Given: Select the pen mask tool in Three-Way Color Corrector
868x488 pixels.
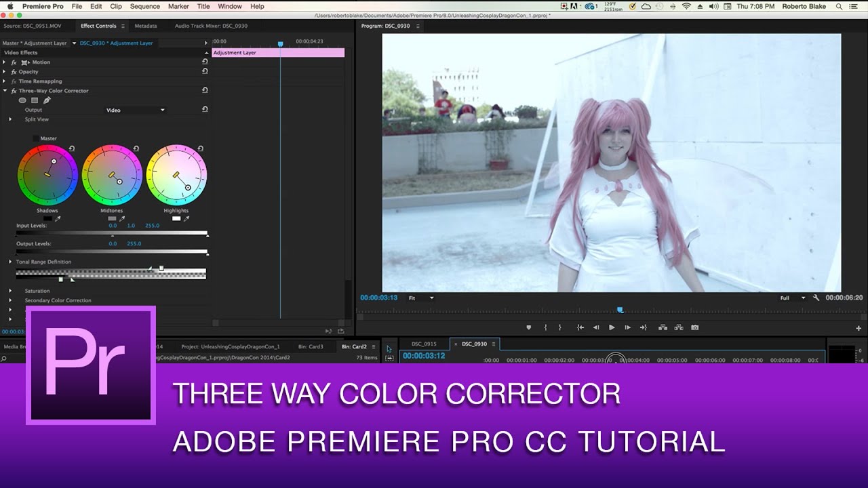Looking at the screenshot, I should pos(47,100).
